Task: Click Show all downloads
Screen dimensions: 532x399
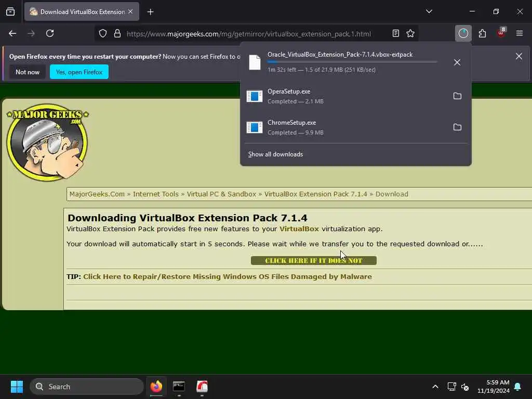Action: click(x=275, y=154)
